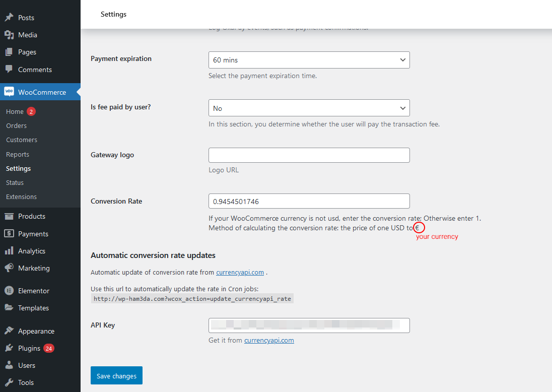Image resolution: width=552 pixels, height=392 pixels.
Task: Click the 'Gateway logo' label
Action: coord(112,155)
